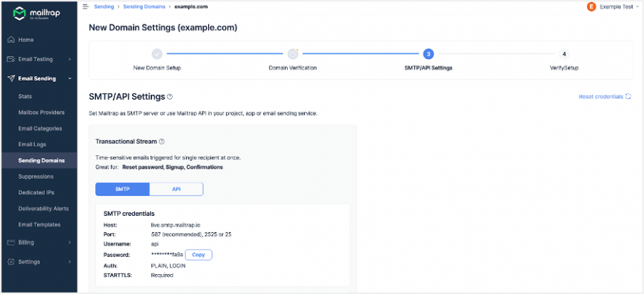644x294 pixels.
Task: Click info icon next to Transactional Stream
Action: point(161,142)
